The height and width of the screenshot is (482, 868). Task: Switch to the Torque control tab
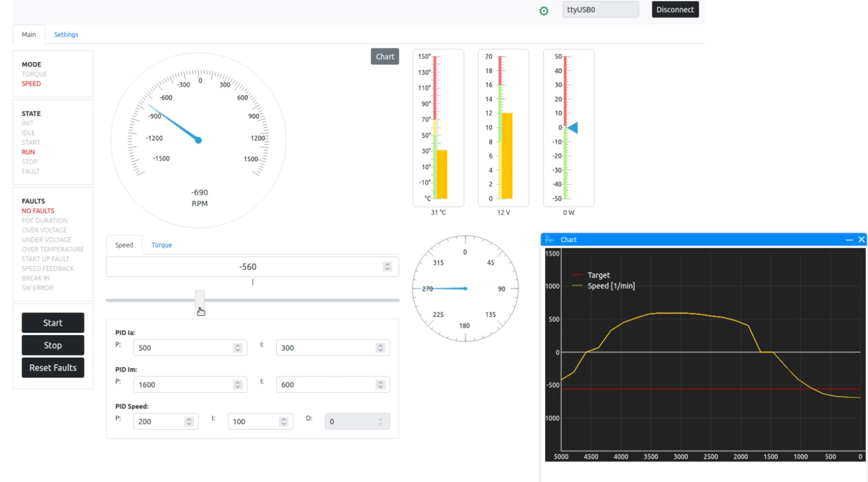(x=162, y=245)
